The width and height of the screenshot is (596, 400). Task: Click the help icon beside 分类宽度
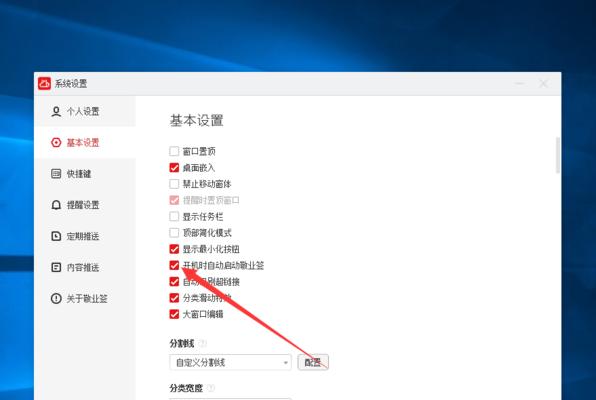[x=211, y=388]
